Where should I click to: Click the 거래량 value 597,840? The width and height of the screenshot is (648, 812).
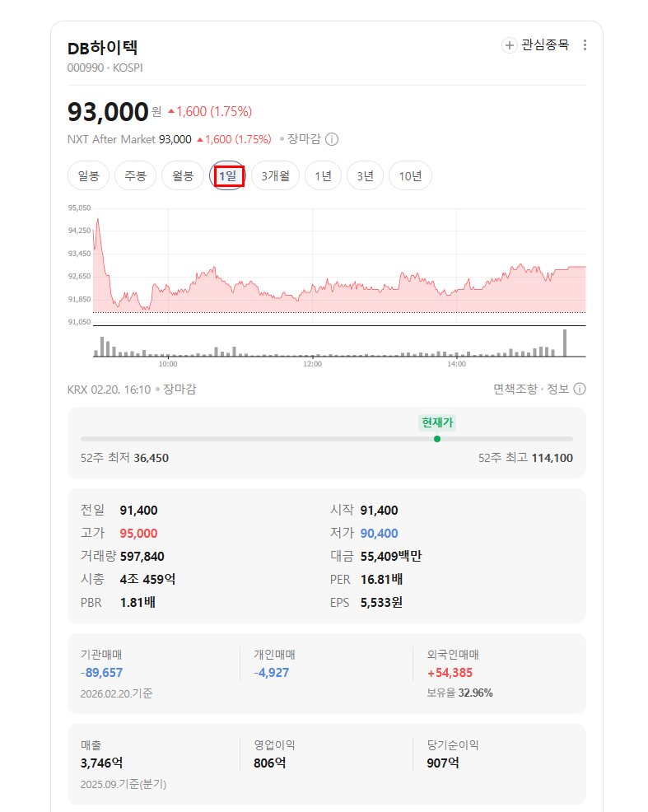pos(142,556)
